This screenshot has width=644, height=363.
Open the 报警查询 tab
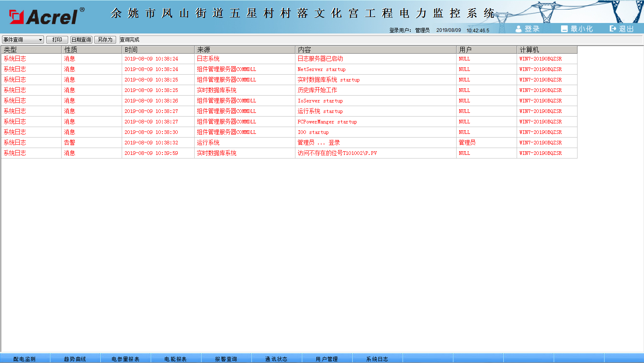pyautogui.click(x=226, y=359)
